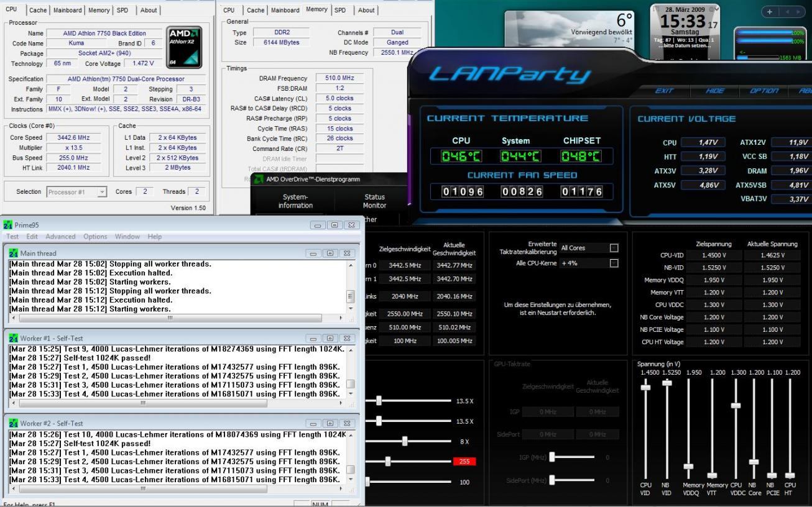Click the NB VID voltage slider handle
Image resolution: width=812 pixels, height=507 pixels.
pyautogui.click(x=667, y=383)
